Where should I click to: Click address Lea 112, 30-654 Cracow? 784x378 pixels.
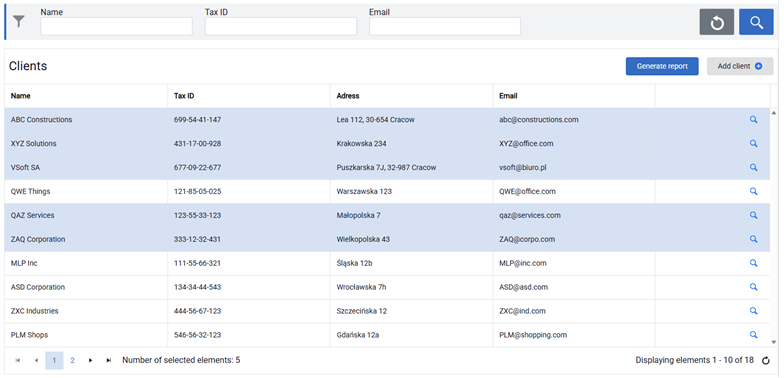pos(376,120)
